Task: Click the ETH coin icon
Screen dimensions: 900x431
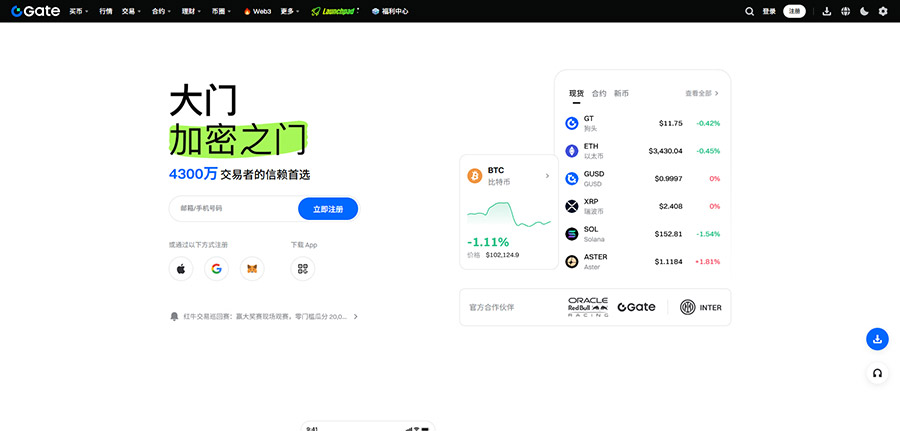Action: 572,151
